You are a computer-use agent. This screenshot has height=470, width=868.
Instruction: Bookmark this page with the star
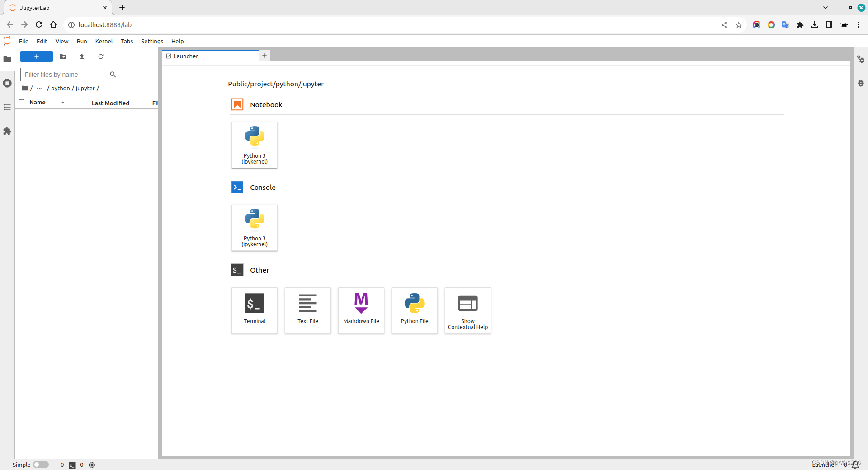(739, 25)
